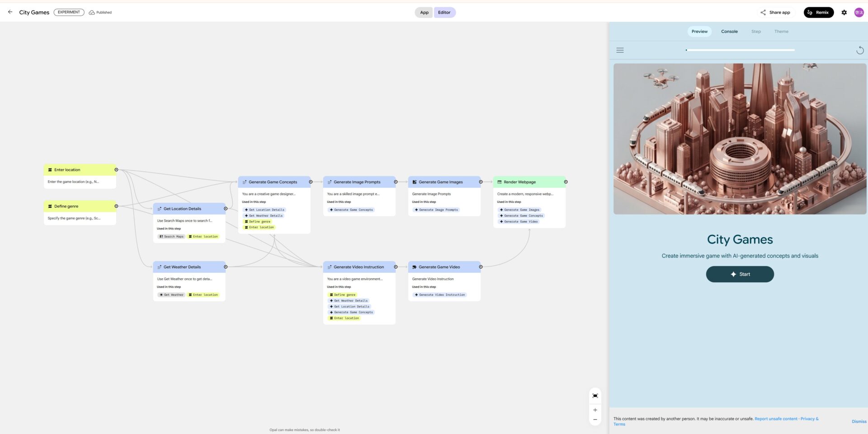Image resolution: width=868 pixels, height=434 pixels.
Task: Open the hamburger menu in preview panel
Action: click(x=620, y=51)
